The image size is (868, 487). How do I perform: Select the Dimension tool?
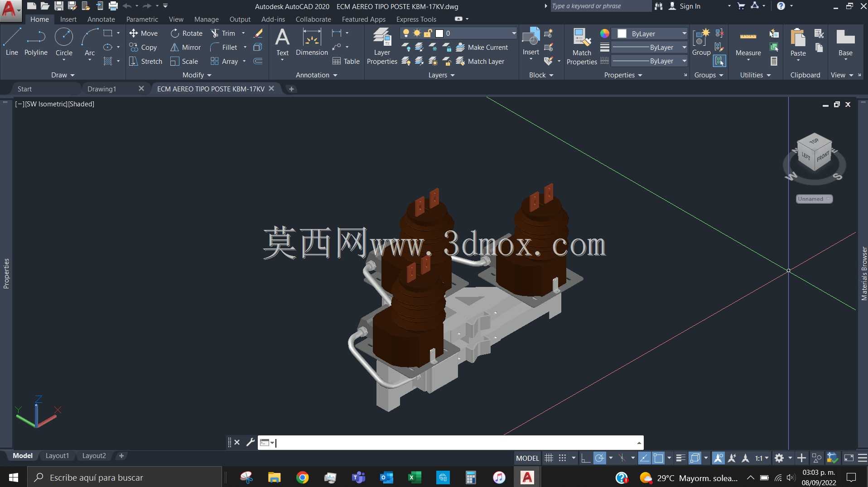(312, 42)
